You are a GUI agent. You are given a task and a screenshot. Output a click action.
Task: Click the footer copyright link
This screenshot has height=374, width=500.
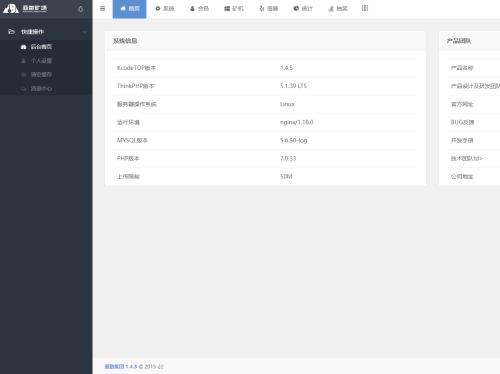coord(114,366)
